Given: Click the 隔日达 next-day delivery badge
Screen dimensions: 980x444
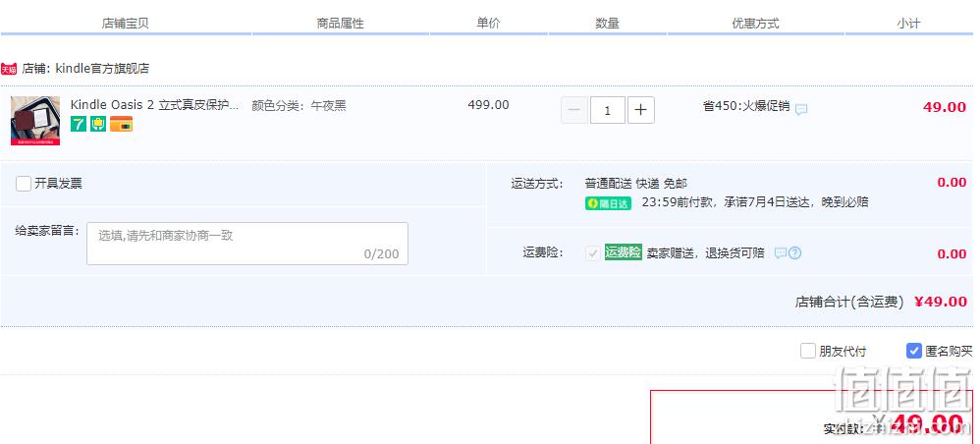Looking at the screenshot, I should (x=608, y=203).
